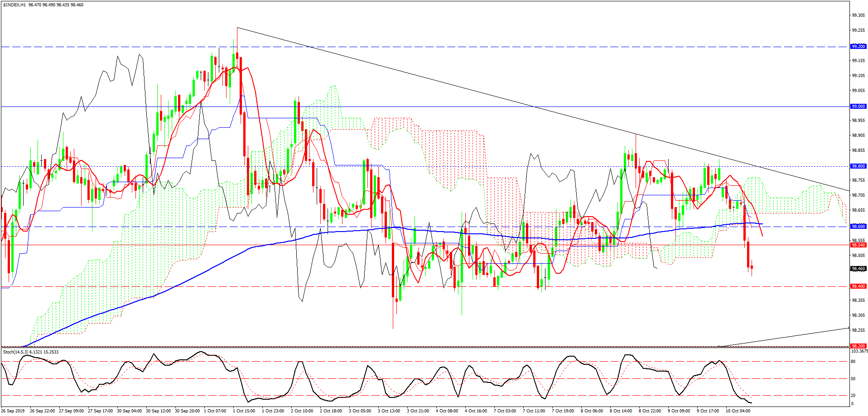Click the 2 Oct 10:00 time label
868x416 pixels.
pyautogui.click(x=302, y=411)
